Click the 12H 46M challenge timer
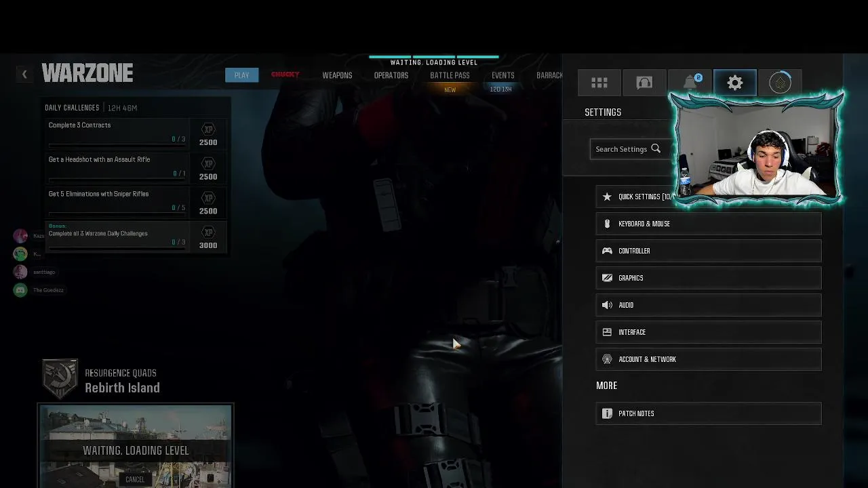The height and width of the screenshot is (488, 868). [x=123, y=108]
